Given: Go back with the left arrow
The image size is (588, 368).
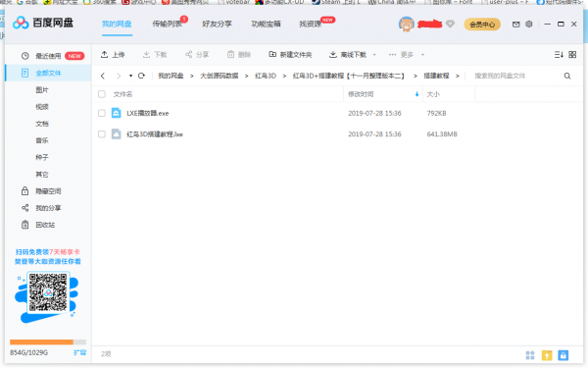Looking at the screenshot, I should pyautogui.click(x=103, y=76).
